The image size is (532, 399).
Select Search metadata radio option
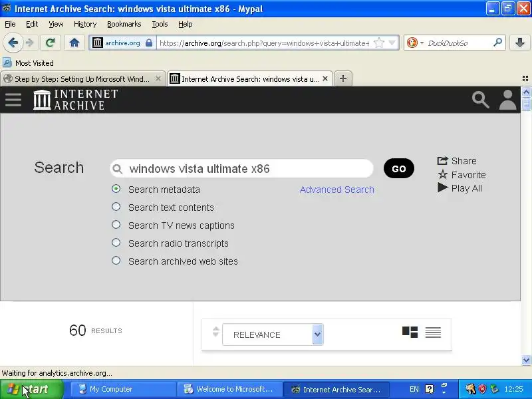coord(116,189)
